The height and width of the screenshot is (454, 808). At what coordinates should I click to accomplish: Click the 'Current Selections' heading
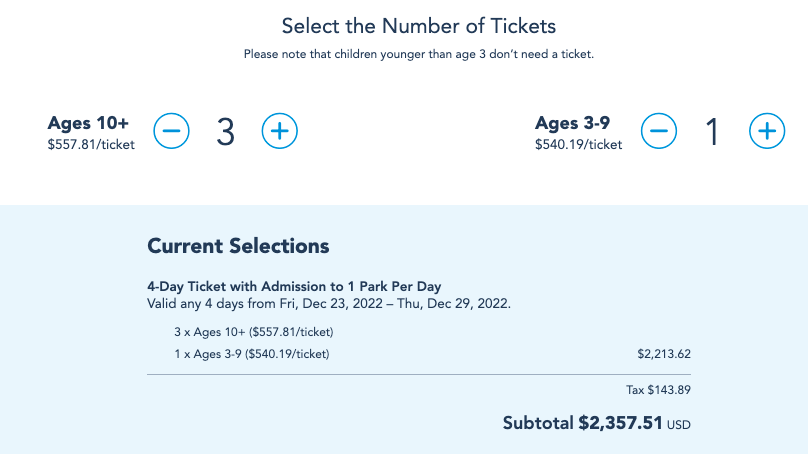pyautogui.click(x=238, y=246)
